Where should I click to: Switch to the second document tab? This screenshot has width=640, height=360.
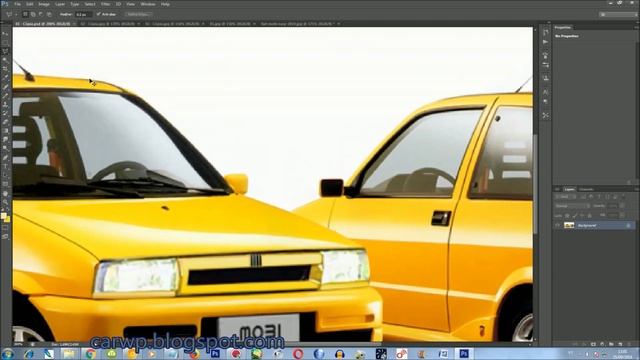pos(109,24)
